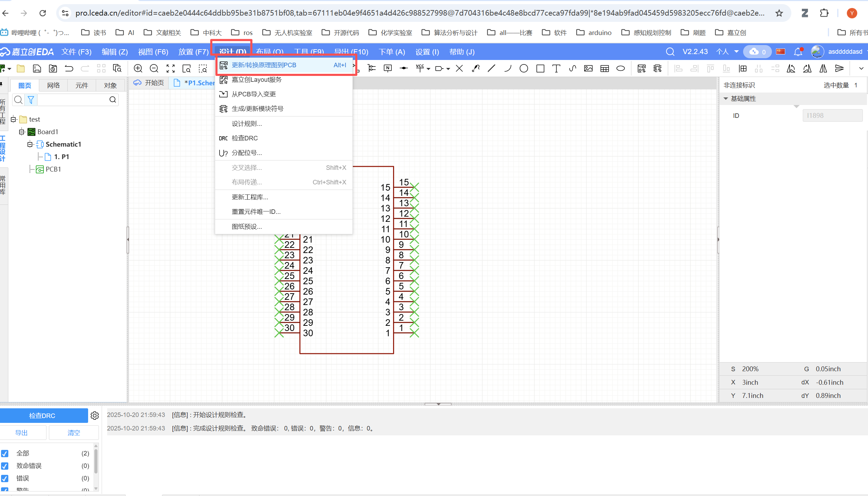Click the Insert Table toolbar icon
The image size is (868, 496).
[604, 69]
